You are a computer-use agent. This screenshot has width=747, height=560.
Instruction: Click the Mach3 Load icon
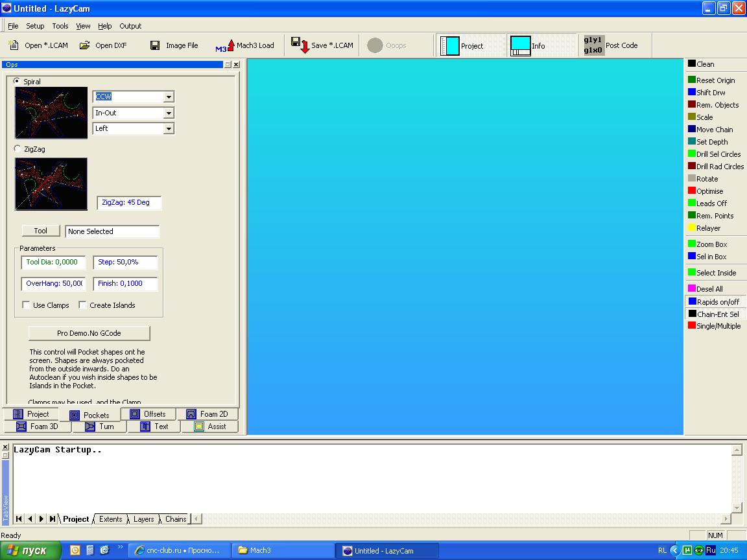click(x=224, y=46)
